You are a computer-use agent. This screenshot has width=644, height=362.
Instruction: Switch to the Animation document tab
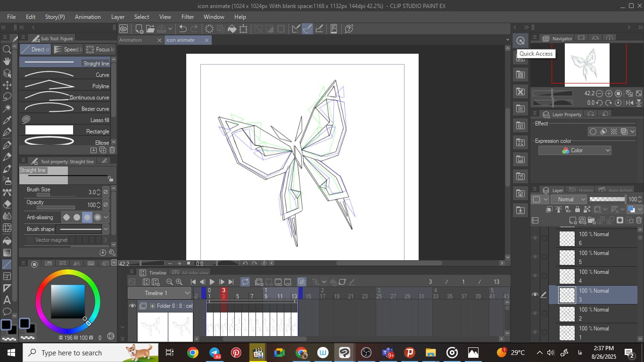[x=131, y=40]
